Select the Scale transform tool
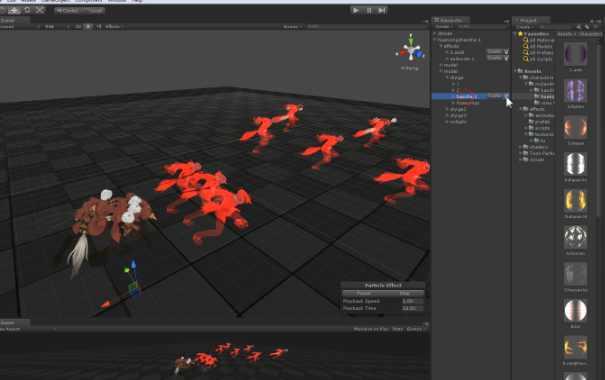Viewport: 605px width, 380px height. 40,10
